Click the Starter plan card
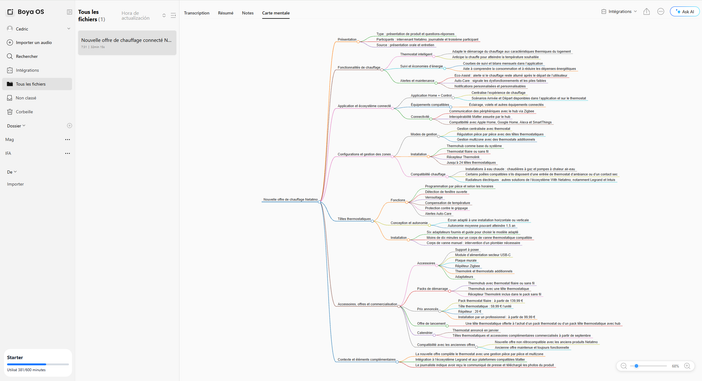This screenshot has height=381, width=702. point(38,363)
